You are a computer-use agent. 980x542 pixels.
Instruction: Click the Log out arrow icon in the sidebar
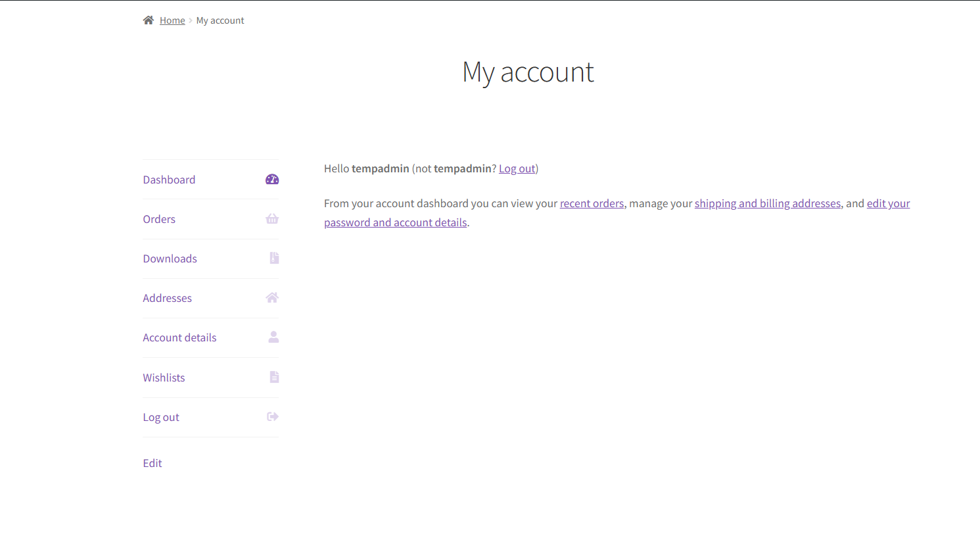pos(273,416)
